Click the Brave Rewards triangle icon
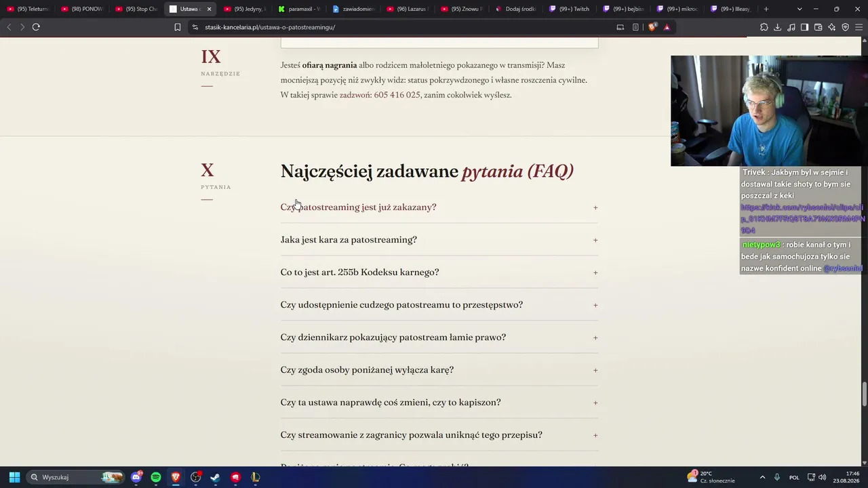 point(667,27)
